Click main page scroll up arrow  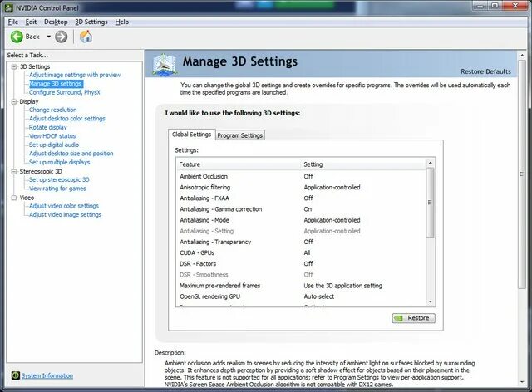522,56
